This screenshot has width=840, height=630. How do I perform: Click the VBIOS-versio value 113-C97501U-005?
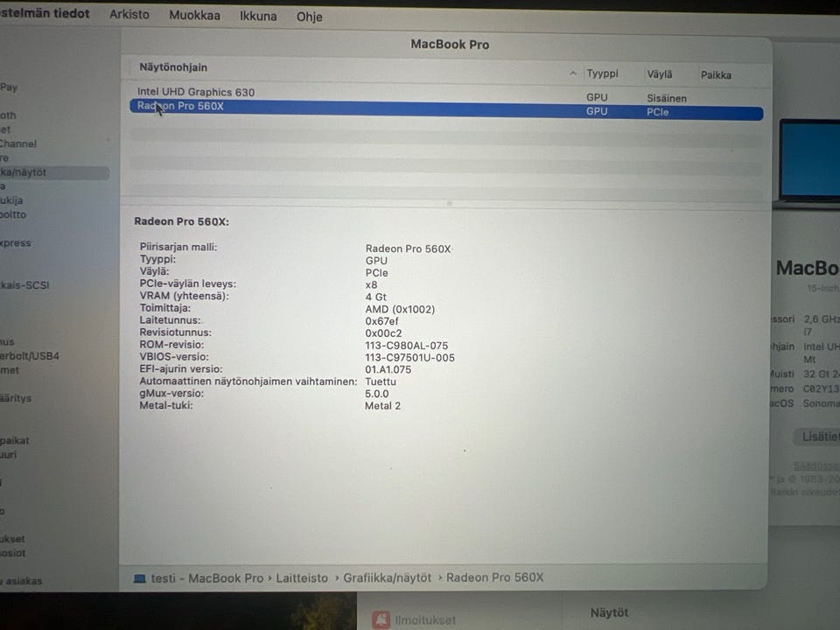(409, 357)
